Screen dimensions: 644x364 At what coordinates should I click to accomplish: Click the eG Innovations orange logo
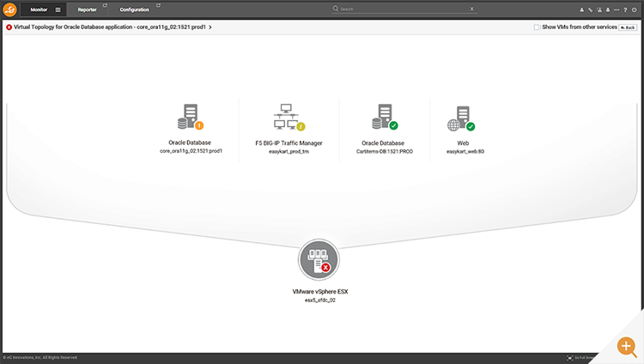[x=9, y=9]
